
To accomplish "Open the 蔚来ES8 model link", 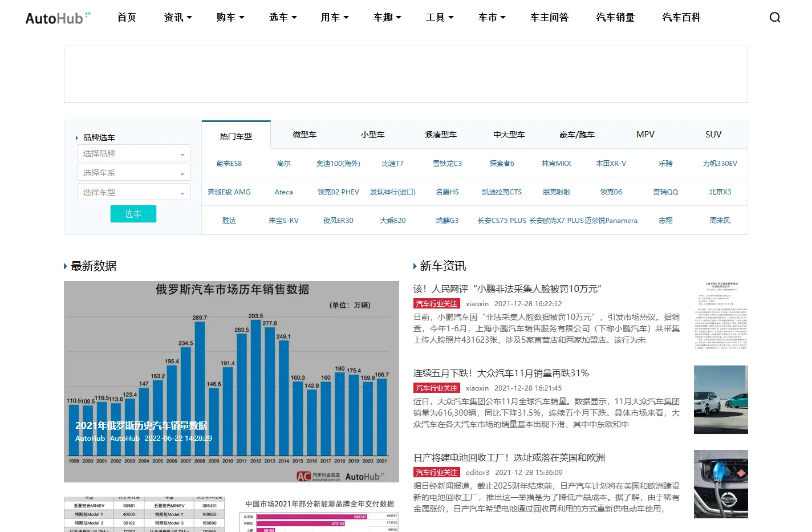I will [229, 164].
